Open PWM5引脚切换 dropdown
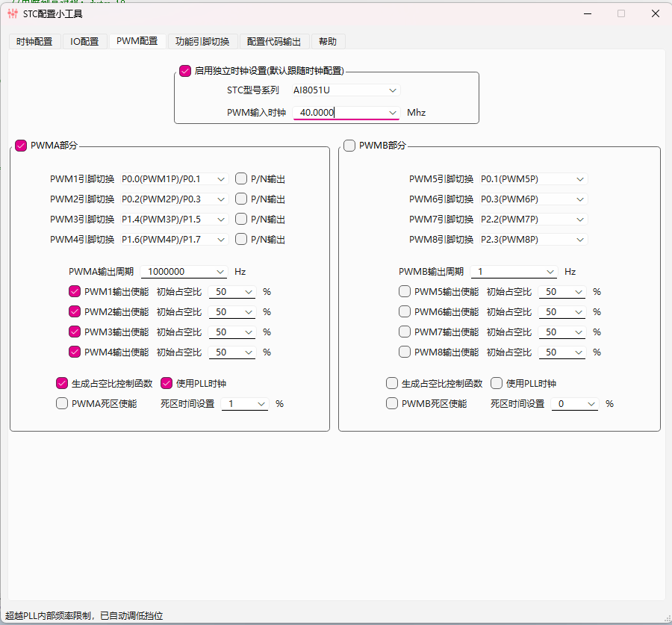Viewport: 672px width, 625px height. (x=533, y=179)
